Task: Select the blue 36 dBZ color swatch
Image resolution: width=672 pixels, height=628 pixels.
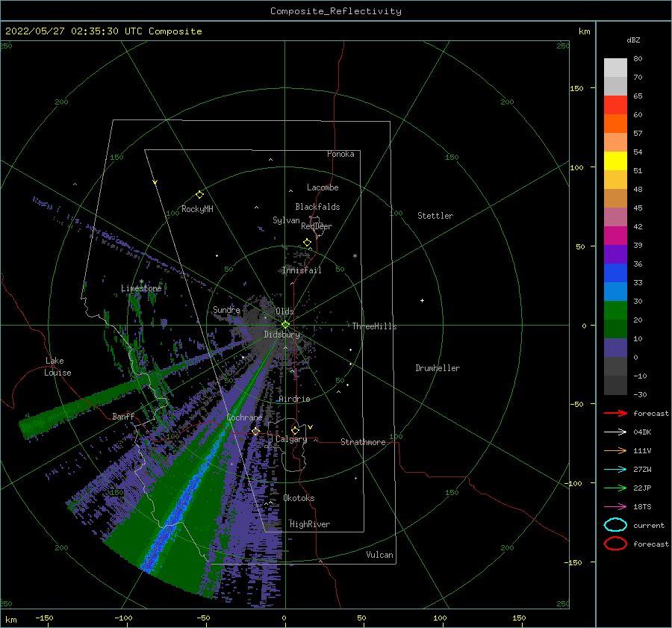Action: point(615,273)
